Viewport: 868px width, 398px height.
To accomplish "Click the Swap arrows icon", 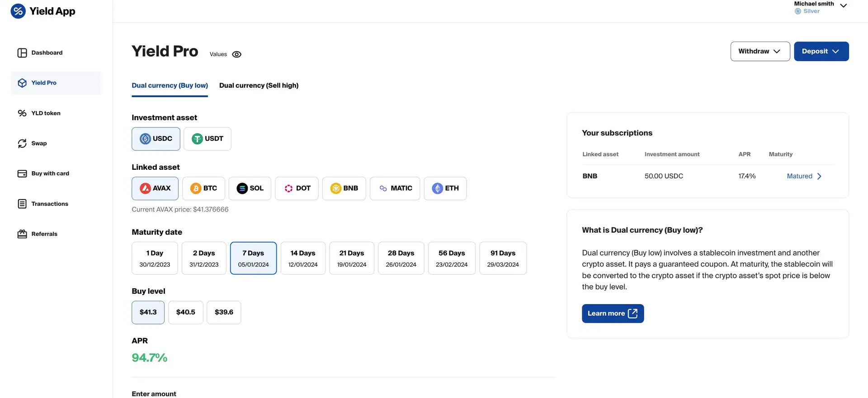I will tap(22, 143).
